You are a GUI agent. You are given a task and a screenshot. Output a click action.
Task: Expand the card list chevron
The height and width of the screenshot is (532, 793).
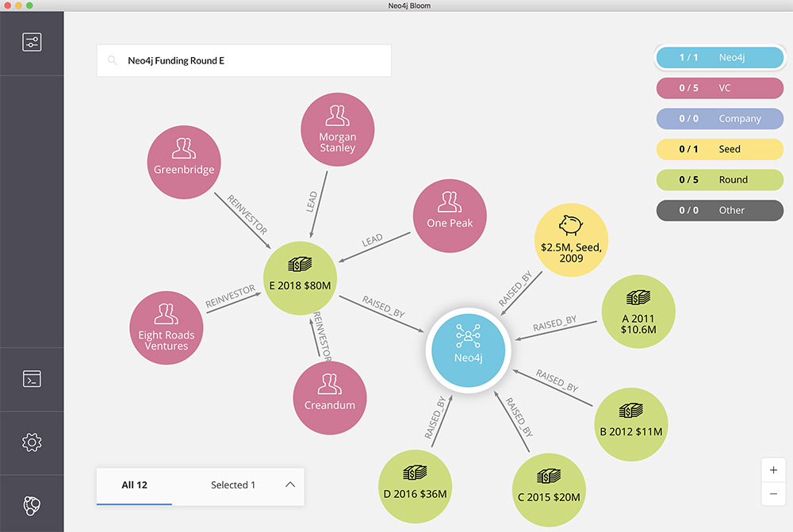coord(289,484)
